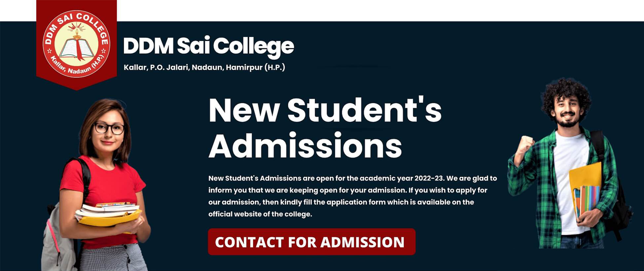
Task: Click the left star in the logo ring
Action: pos(50,51)
